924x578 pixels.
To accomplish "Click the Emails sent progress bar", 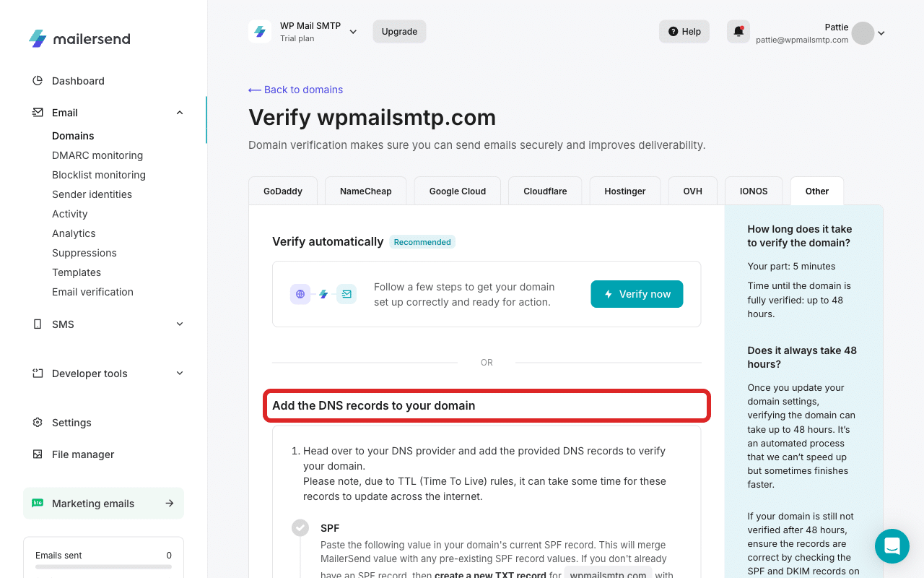I will click(x=103, y=567).
